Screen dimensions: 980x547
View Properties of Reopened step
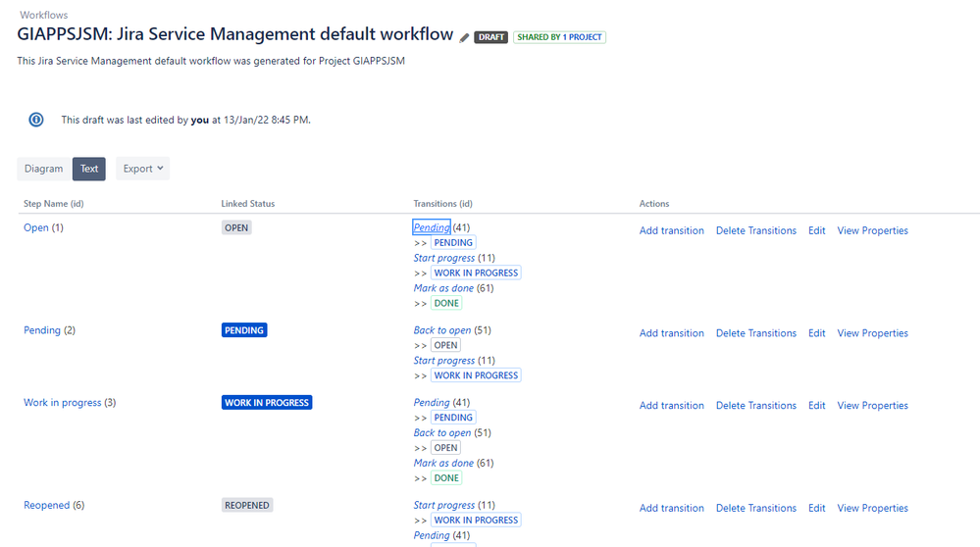coord(872,508)
